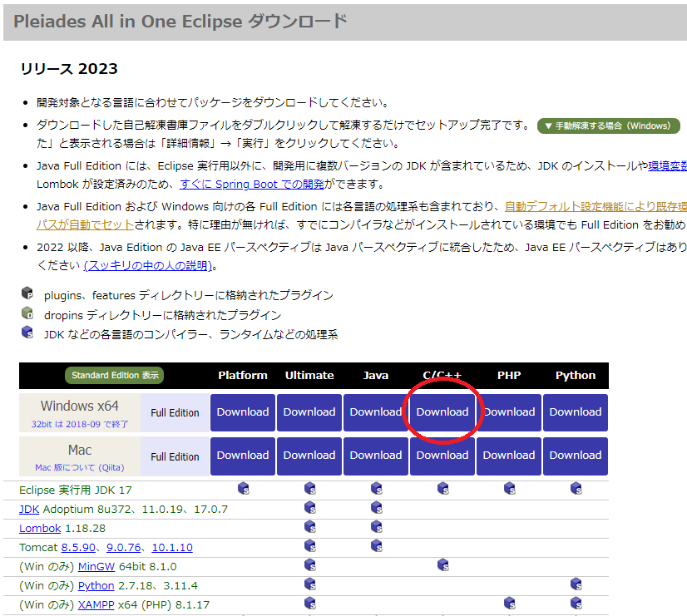Click JDK Adoptium icon under Ultimate
687x616 pixels.
[x=310, y=508]
